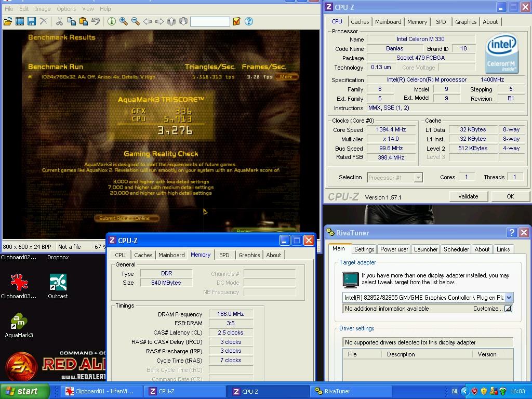Click the page number field in IrfanView toolbar
The width and height of the screenshot is (532, 399).
210,22
